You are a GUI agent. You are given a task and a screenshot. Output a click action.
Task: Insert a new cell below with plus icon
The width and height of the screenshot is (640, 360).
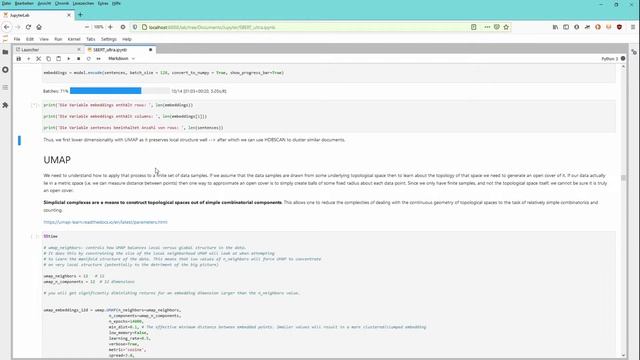point(29,59)
